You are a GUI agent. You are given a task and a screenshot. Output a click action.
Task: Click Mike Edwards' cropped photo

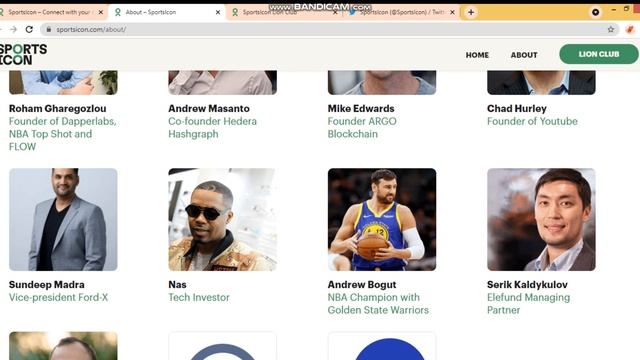pyautogui.click(x=382, y=82)
